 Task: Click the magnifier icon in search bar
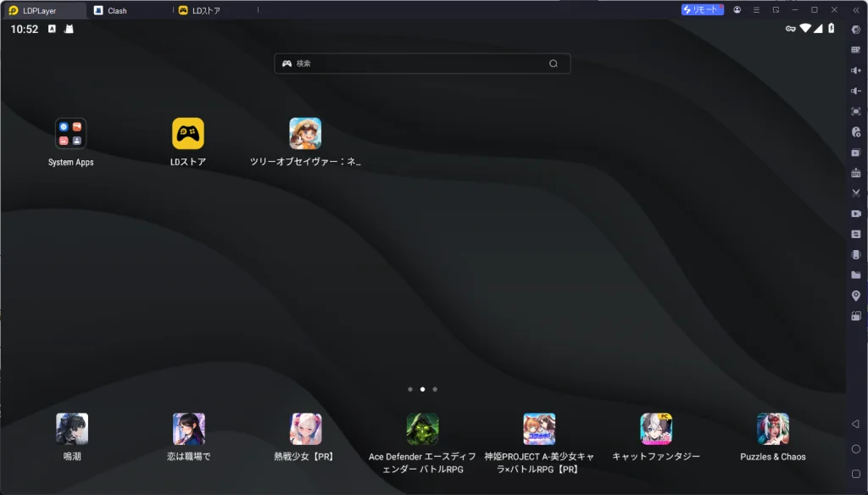[x=553, y=64]
